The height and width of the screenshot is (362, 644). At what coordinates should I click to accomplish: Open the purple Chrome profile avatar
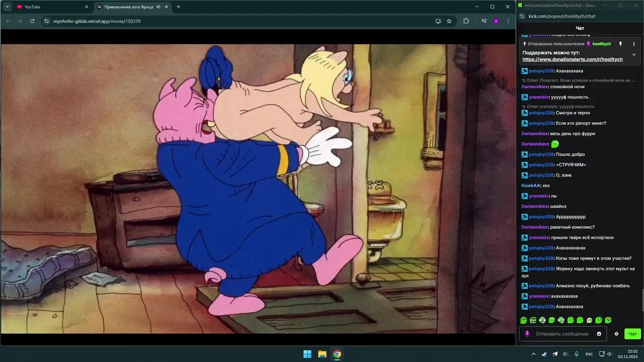(x=496, y=21)
